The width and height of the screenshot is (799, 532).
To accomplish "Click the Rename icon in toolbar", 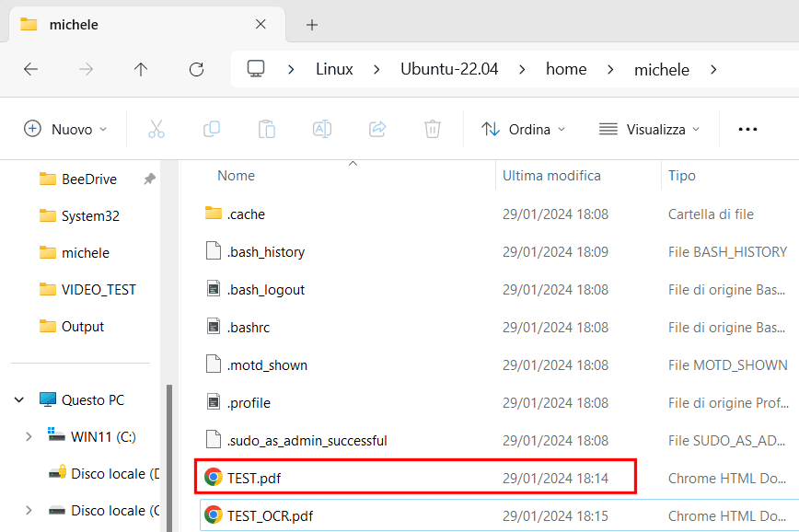I will 322,129.
